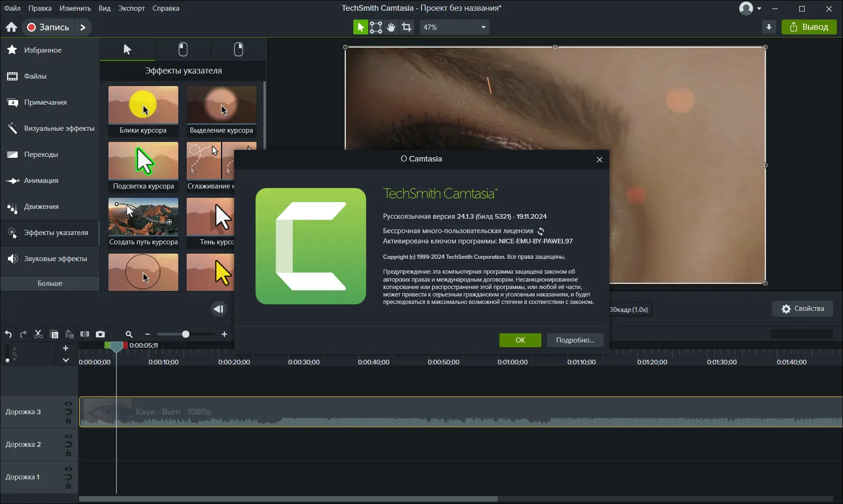843x504 pixels.
Task: Toggle the magnet on Дорожка 1
Action: coord(68,477)
